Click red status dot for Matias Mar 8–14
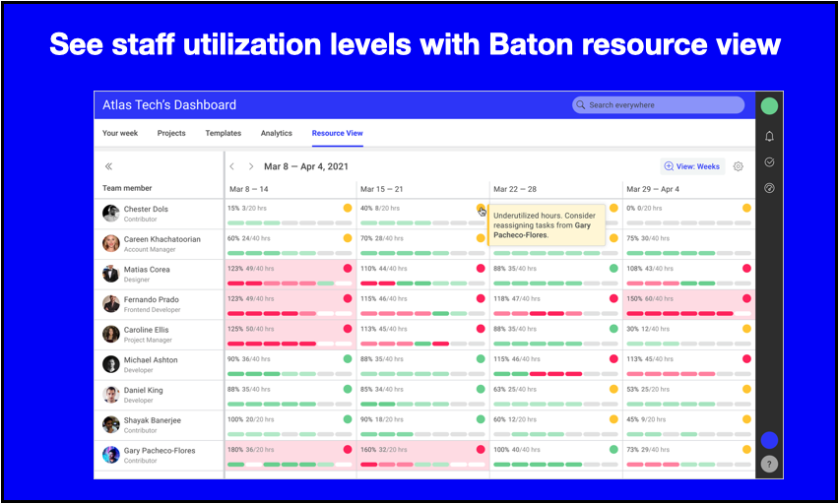This screenshot has height=504, width=839. (x=348, y=268)
